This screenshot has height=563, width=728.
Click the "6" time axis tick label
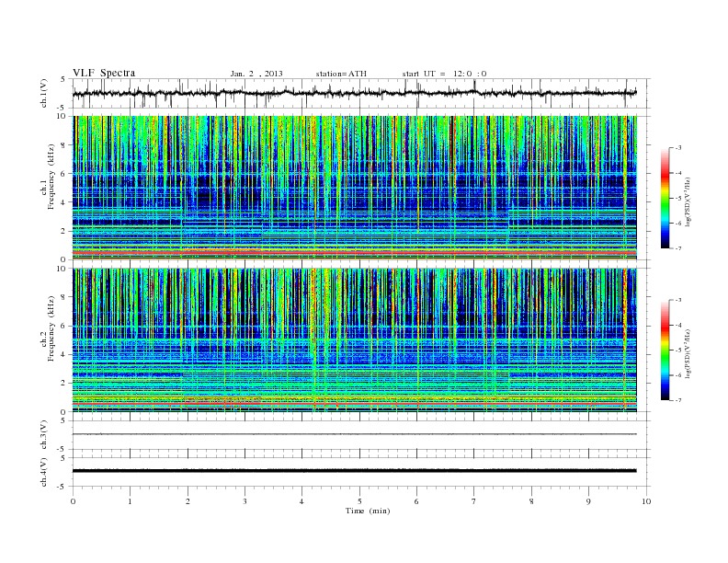[416, 501]
